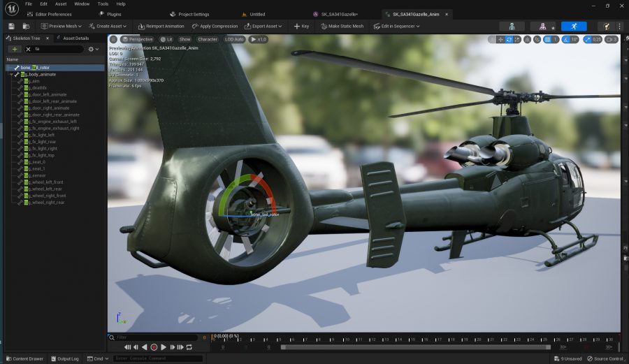Toggle loop playback on the timeline
This screenshot has height=364, width=629.
pyautogui.click(x=189, y=347)
